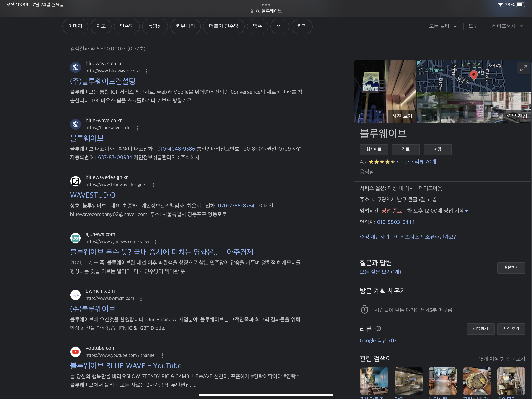
Task: Open the 모든 필터 dropdown
Action: [443, 26]
